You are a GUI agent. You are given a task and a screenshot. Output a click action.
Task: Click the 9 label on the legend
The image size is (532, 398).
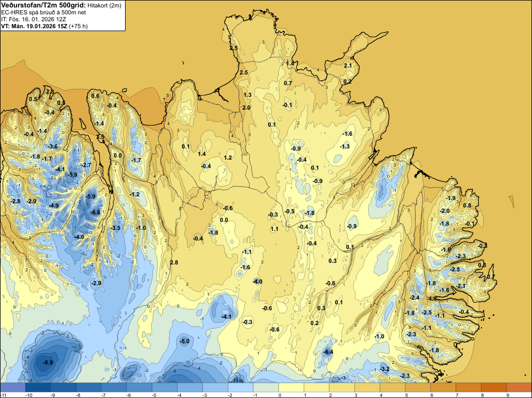click(508, 395)
